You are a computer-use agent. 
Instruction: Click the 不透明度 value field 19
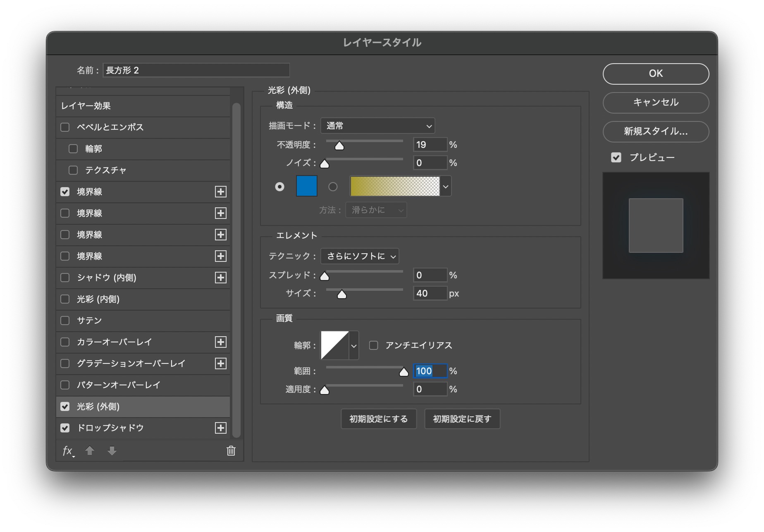pos(430,145)
